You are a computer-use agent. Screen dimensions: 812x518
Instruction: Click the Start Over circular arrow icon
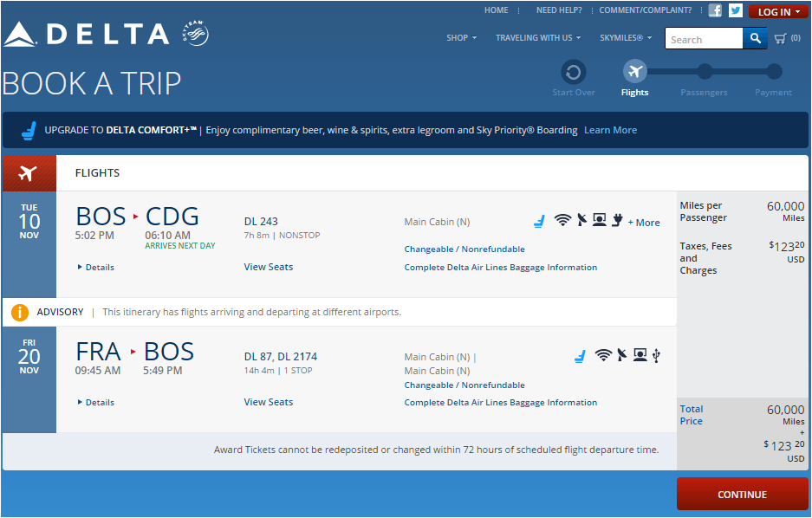coord(574,72)
